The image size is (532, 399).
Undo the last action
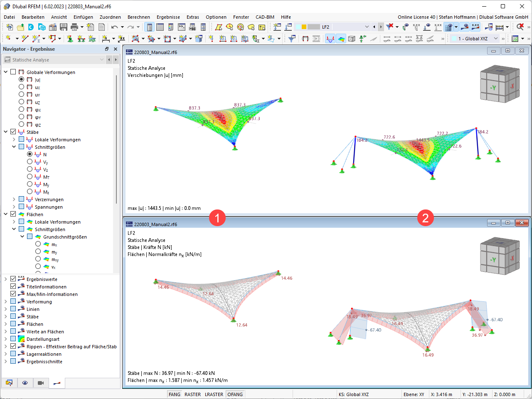pos(114,27)
